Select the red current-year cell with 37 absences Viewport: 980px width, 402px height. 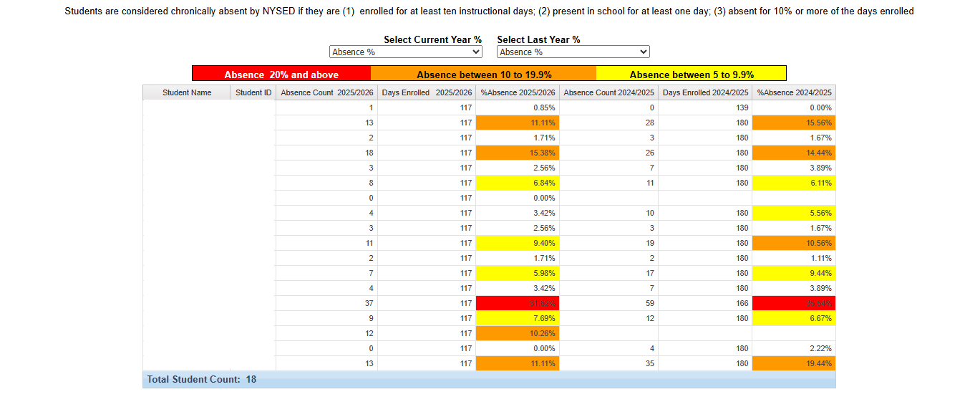coord(518,303)
